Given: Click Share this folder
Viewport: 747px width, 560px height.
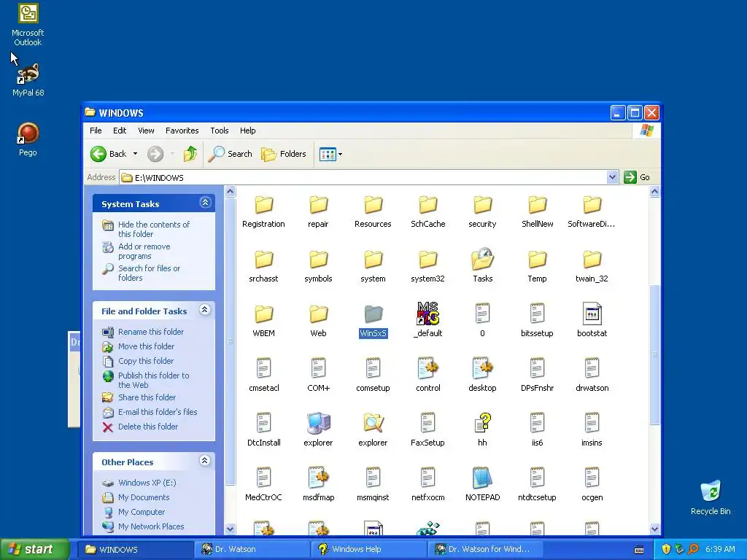Looking at the screenshot, I should 147,397.
